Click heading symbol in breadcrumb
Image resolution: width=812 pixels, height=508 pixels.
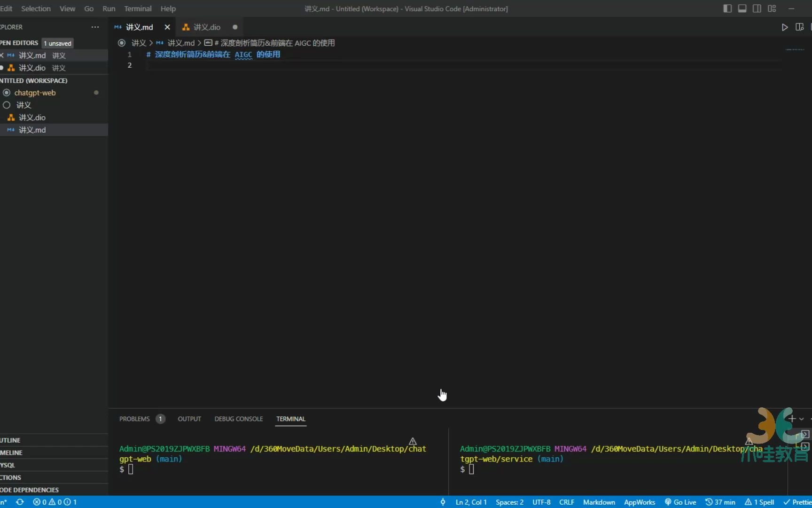[270, 43]
